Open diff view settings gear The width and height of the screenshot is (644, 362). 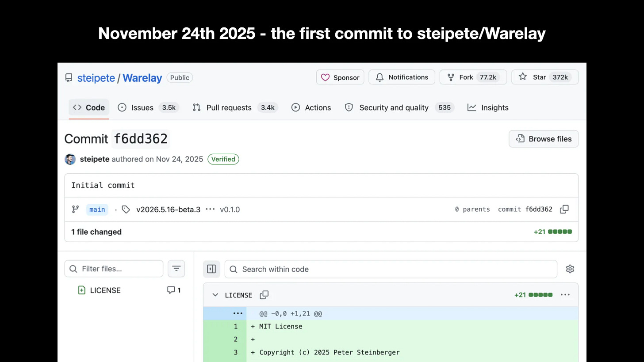point(570,269)
